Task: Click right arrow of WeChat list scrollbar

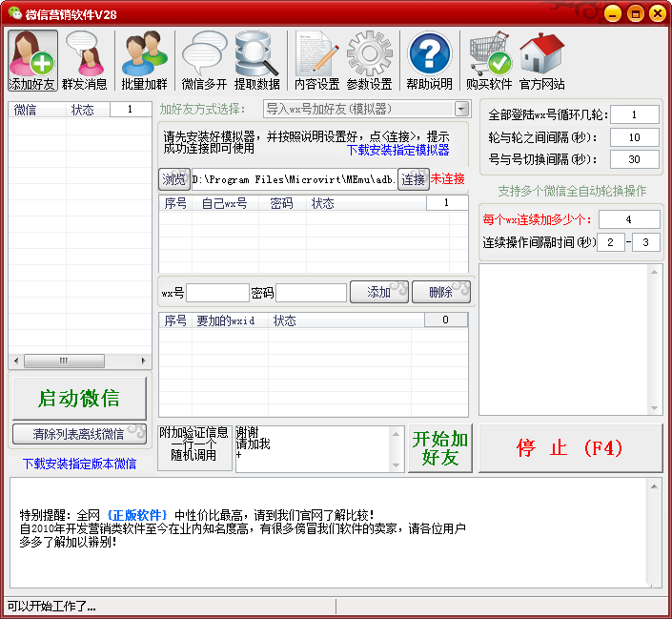Action: [x=144, y=361]
